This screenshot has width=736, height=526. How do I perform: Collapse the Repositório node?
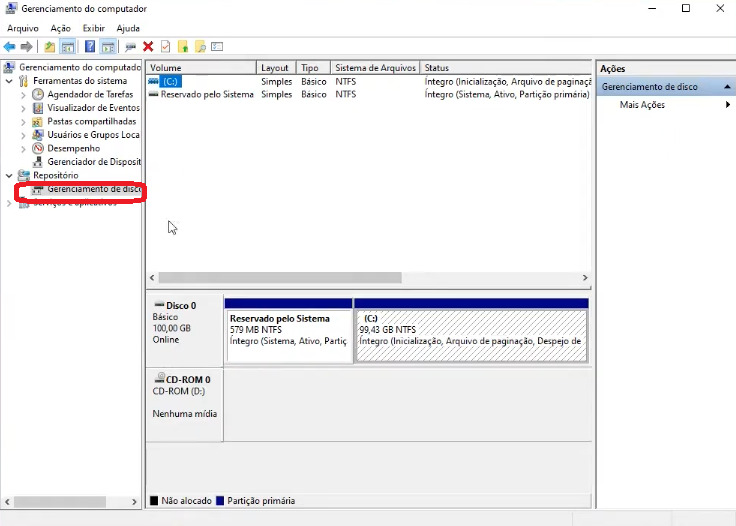pyautogui.click(x=9, y=175)
